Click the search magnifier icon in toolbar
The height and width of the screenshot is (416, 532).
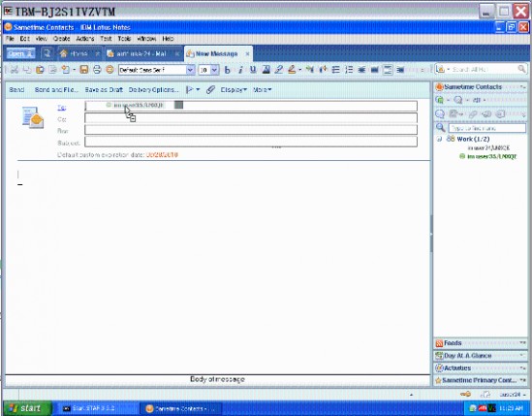521,69
